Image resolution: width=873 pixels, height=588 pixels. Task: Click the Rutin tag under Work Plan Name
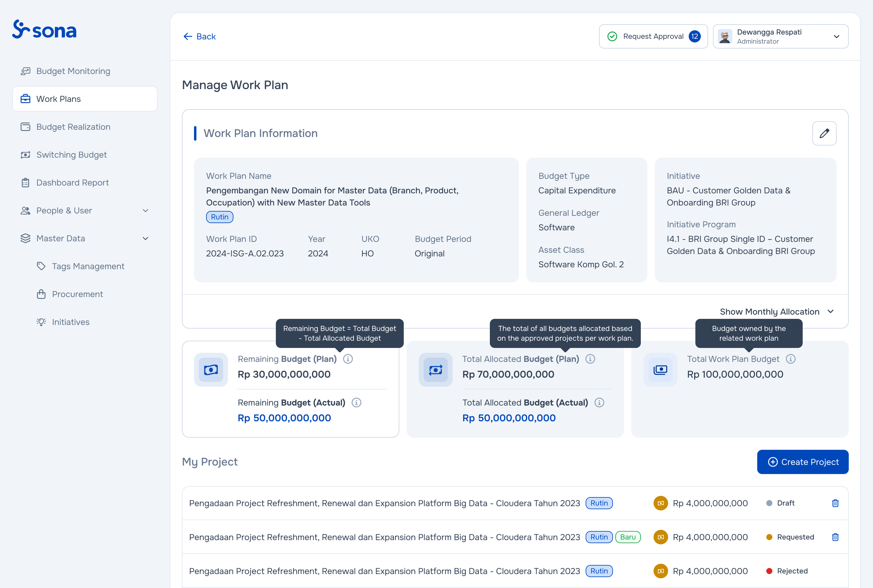pyautogui.click(x=220, y=217)
